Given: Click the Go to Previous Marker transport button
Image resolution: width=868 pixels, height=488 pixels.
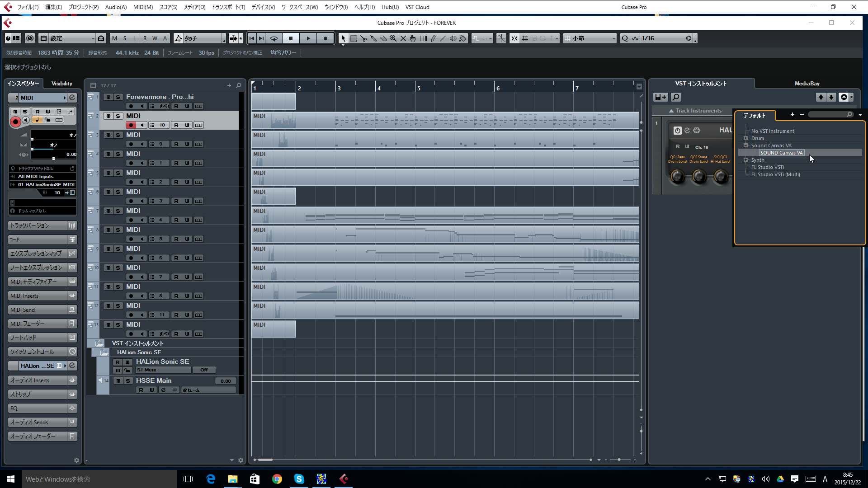Looking at the screenshot, I should pyautogui.click(x=252, y=38).
